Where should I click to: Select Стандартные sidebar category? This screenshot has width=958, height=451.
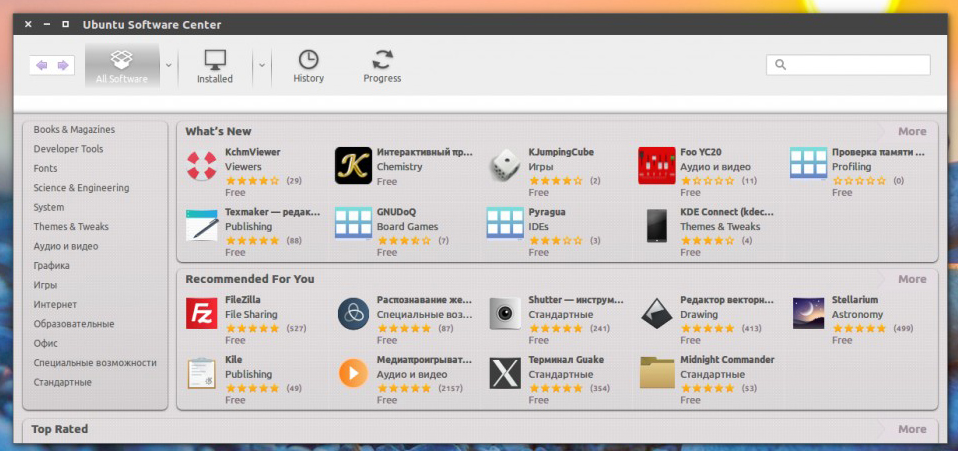point(62,383)
